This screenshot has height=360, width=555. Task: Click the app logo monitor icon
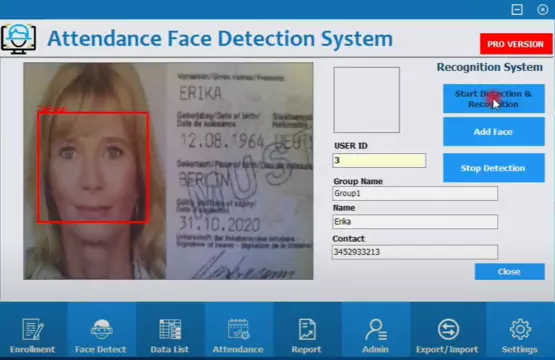pos(18,39)
